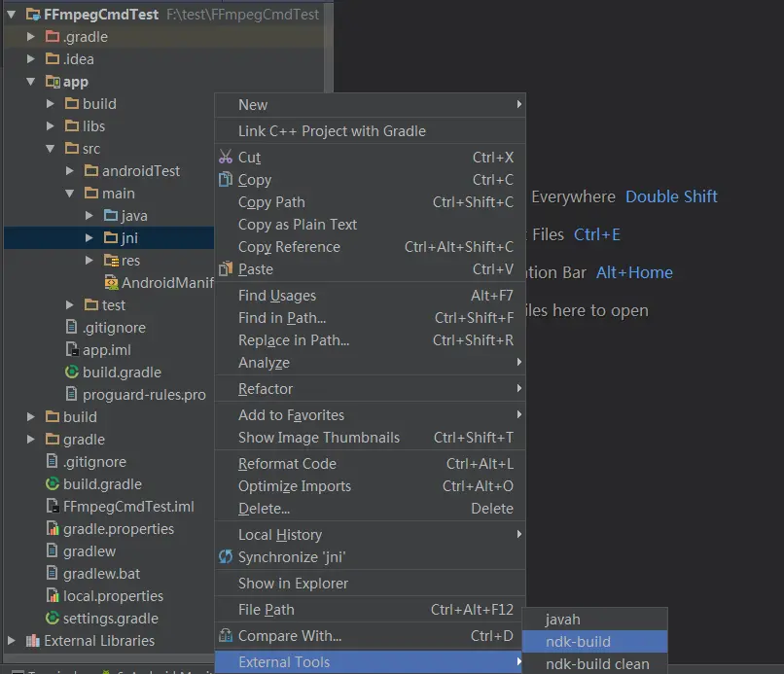
Task: Choose Find Usages in context menu
Action: click(x=370, y=296)
